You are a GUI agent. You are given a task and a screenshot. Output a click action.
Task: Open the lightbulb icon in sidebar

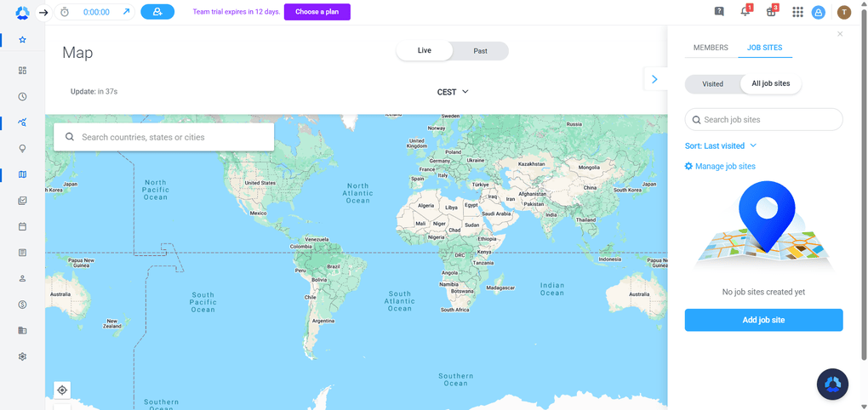coord(23,148)
